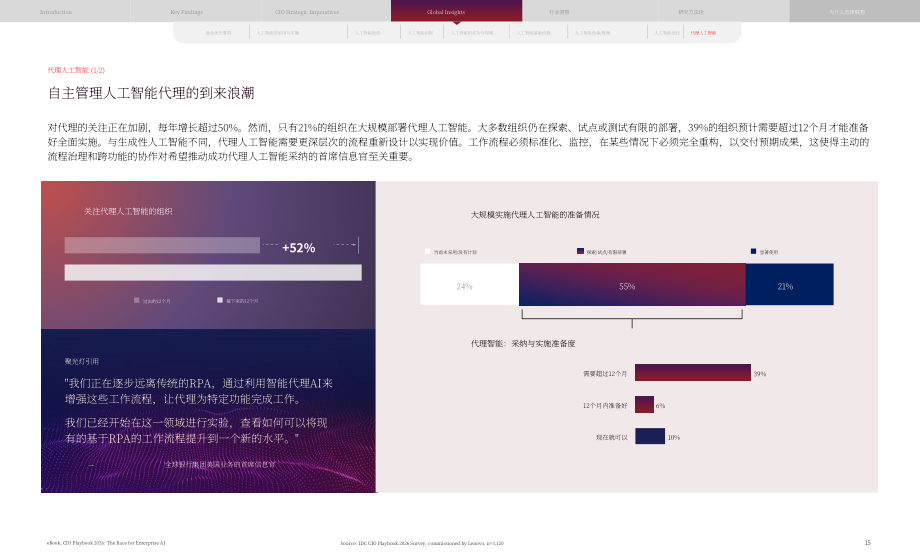Viewport: 920px width, 559px height.
Task: Click the chart title 大规模实施代理人工智能的准备情况
Action: tap(535, 215)
